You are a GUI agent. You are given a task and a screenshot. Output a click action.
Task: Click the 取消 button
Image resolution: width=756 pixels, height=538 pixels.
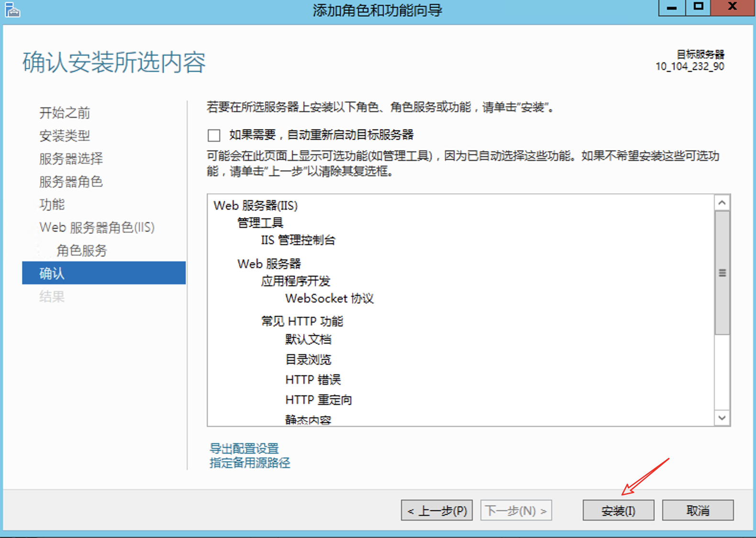pos(698,510)
